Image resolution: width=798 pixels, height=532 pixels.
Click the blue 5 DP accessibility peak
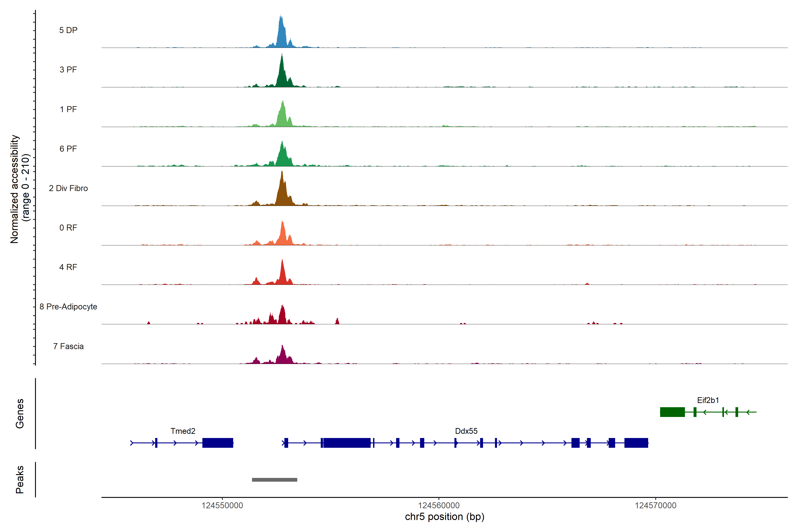click(281, 36)
